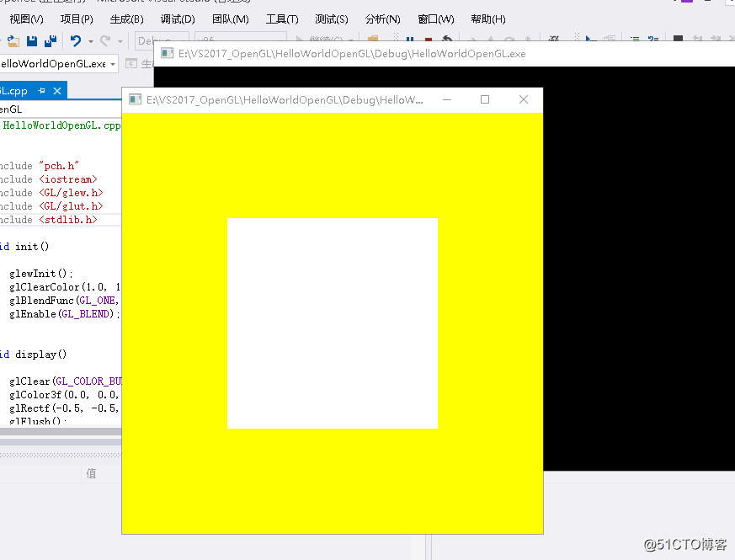
Task: Click the Save All icon
Action: (x=51, y=41)
